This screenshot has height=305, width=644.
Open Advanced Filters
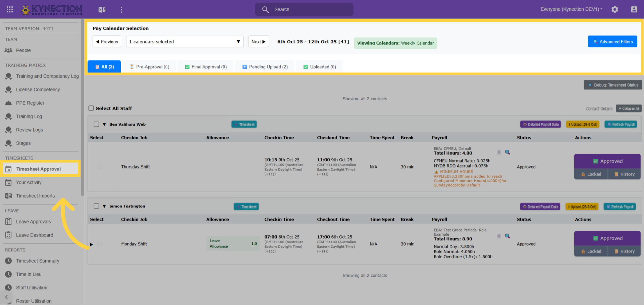click(613, 42)
